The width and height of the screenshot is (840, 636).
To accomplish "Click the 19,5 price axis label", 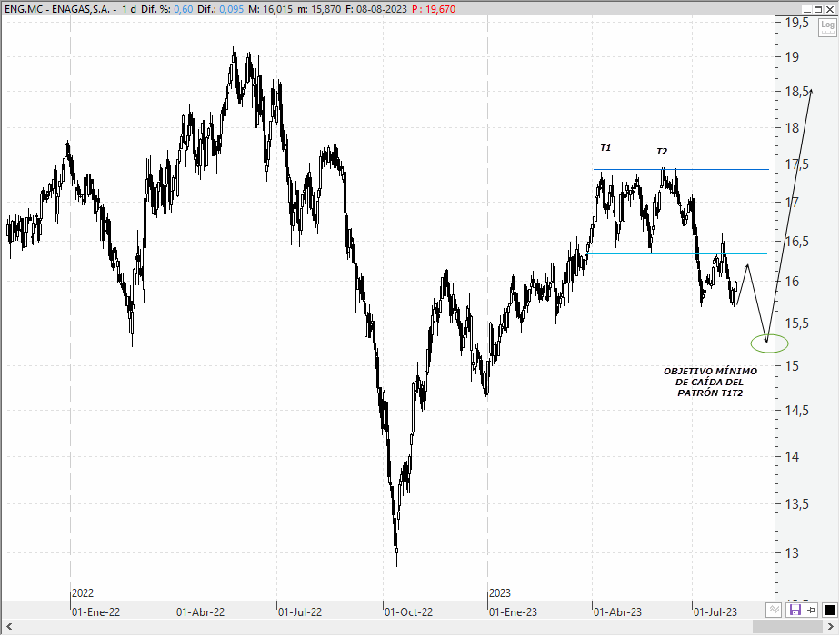I will (796, 23).
